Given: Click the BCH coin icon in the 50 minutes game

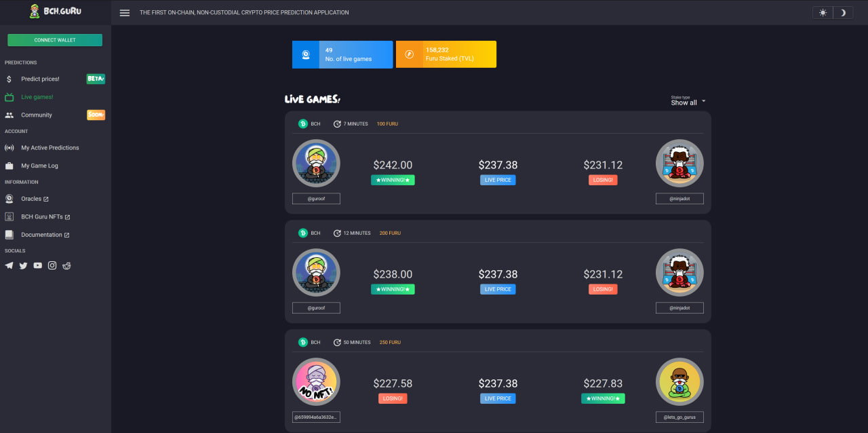Looking at the screenshot, I should [x=303, y=342].
